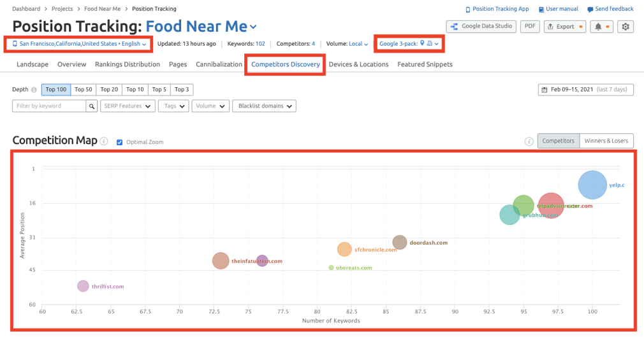
Task: Go to Food Near Me breadcrumb
Action: pos(102,9)
